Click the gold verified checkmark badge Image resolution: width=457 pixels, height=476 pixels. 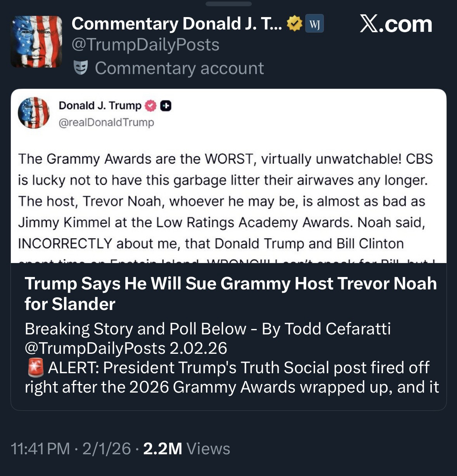[x=294, y=24]
